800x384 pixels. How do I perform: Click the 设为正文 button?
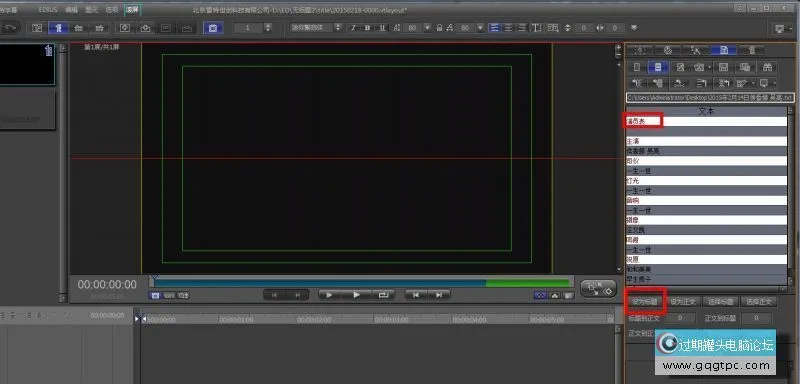click(x=683, y=302)
